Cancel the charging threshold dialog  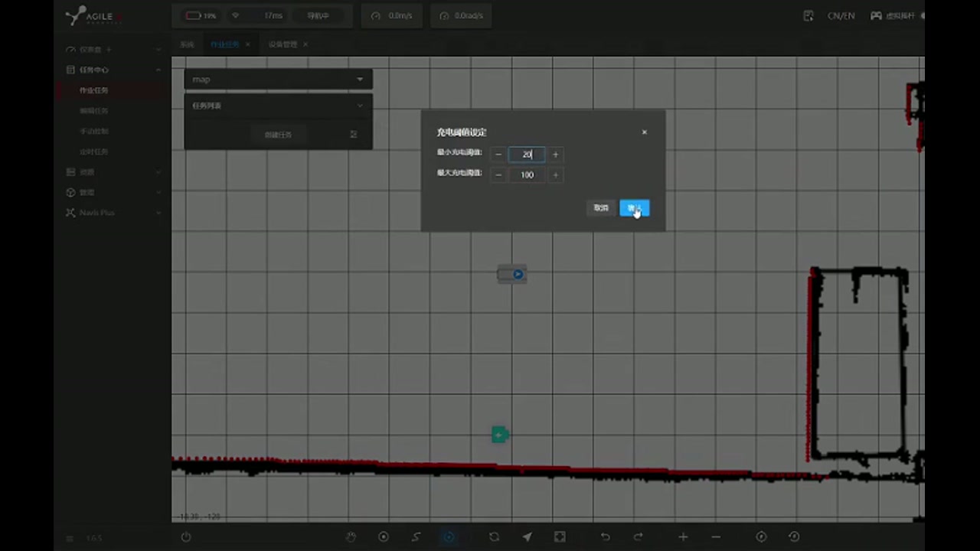point(601,208)
